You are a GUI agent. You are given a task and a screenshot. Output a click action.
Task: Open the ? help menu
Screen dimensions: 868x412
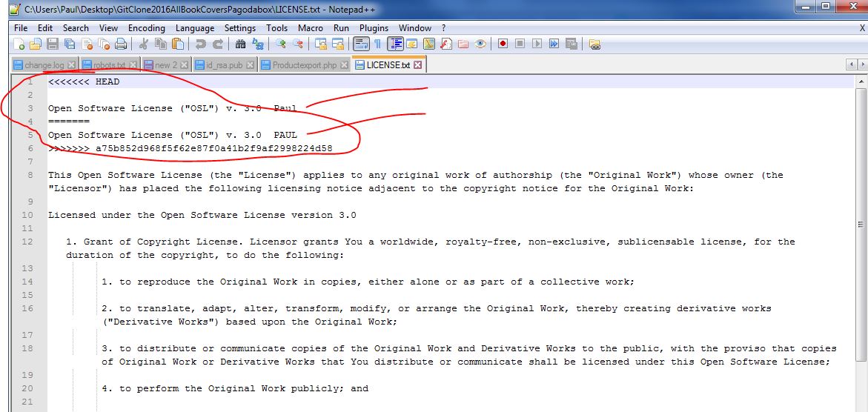[443, 28]
